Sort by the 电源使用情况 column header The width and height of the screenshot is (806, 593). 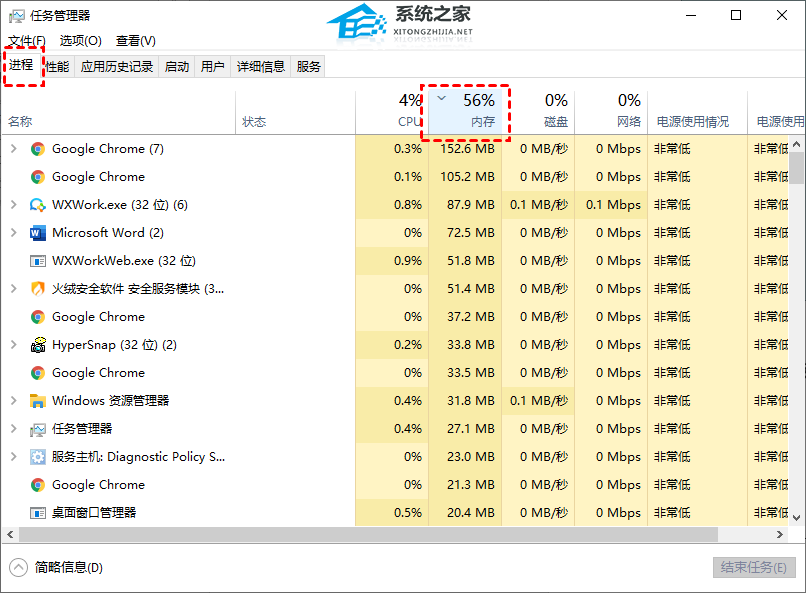coord(698,112)
